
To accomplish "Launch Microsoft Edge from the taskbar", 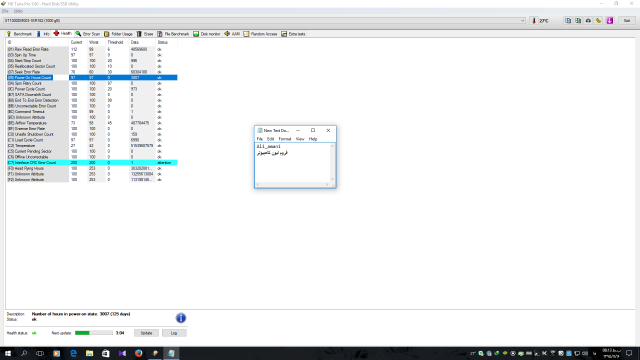I will pyautogui.click(x=73, y=353).
